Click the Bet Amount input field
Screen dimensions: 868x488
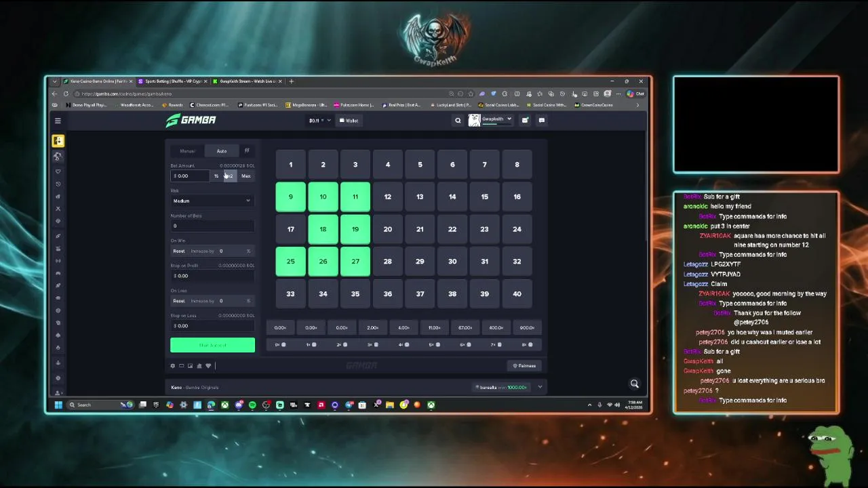coord(190,176)
